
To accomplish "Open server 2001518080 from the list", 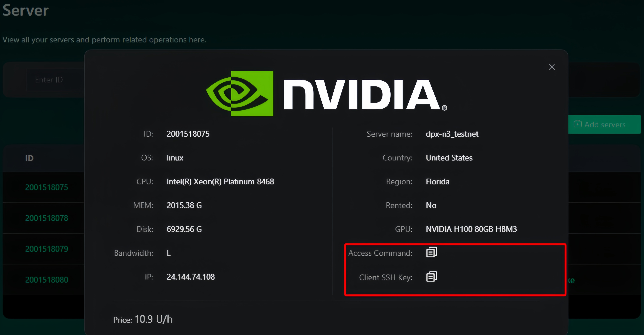I will [x=47, y=280].
